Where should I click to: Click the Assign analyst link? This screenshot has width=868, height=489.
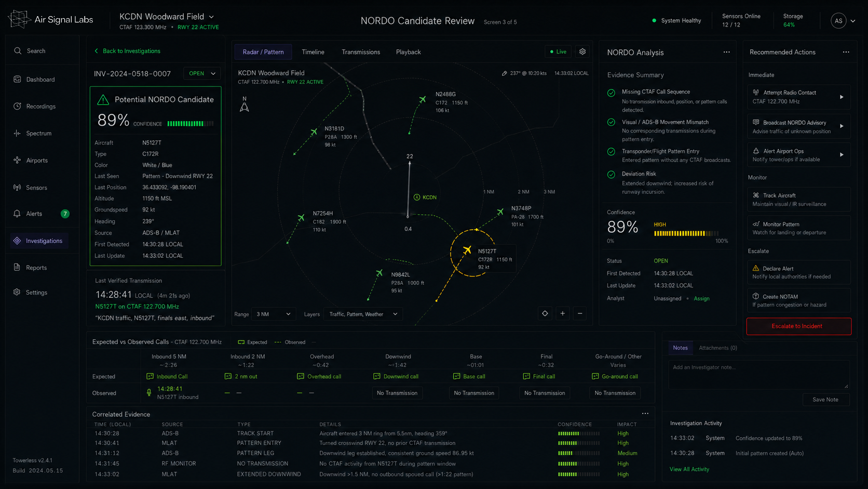[x=701, y=299]
